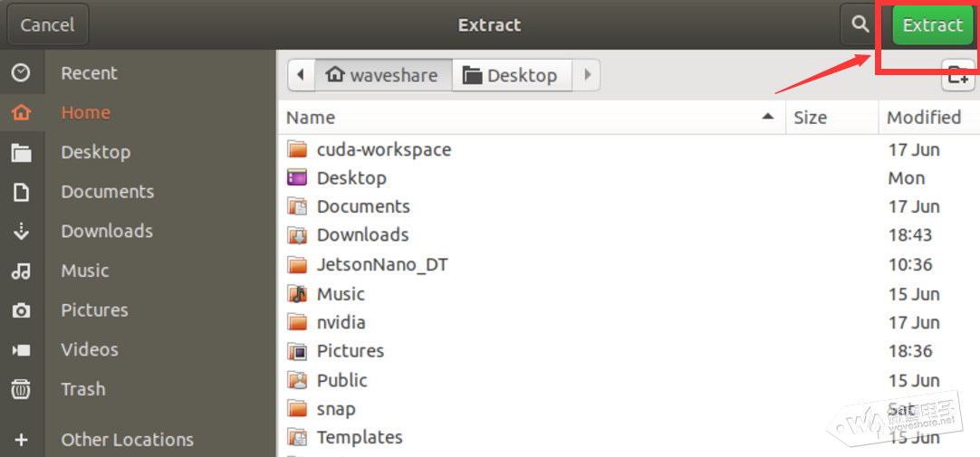The width and height of the screenshot is (980, 457).
Task: Sort files by the Name column
Action: 531,118
